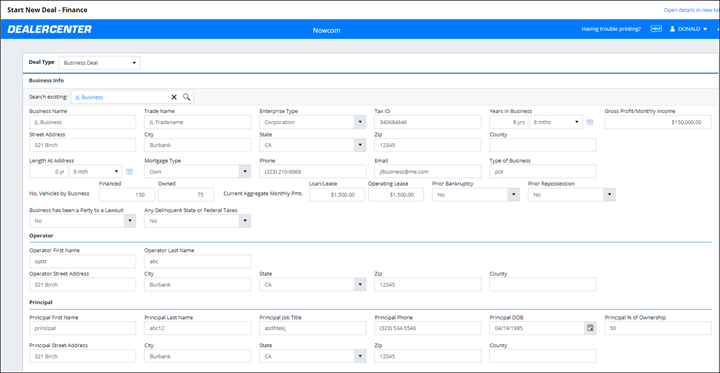Click the business Phone field
The image size is (720, 373).
[313, 171]
